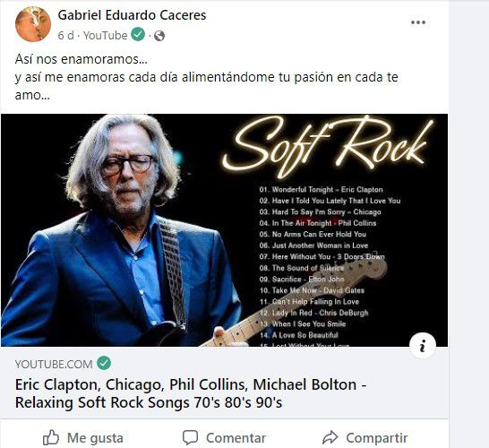
Task: Click the post caption text Así nos enamoramos
Action: click(x=81, y=59)
